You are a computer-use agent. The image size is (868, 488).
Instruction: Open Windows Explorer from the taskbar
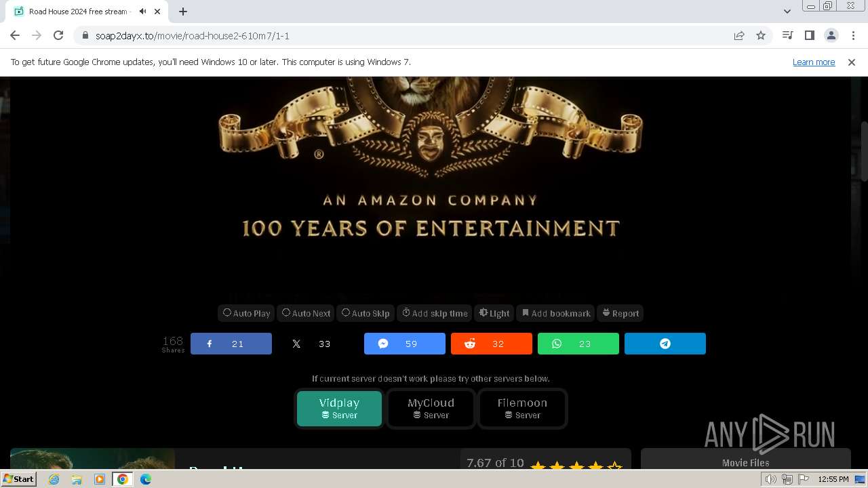(x=77, y=479)
